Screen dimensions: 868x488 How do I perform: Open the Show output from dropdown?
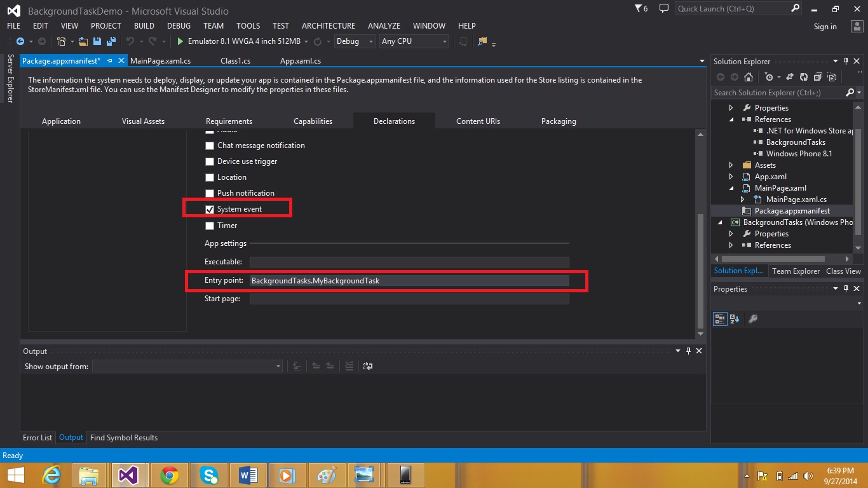(187, 366)
